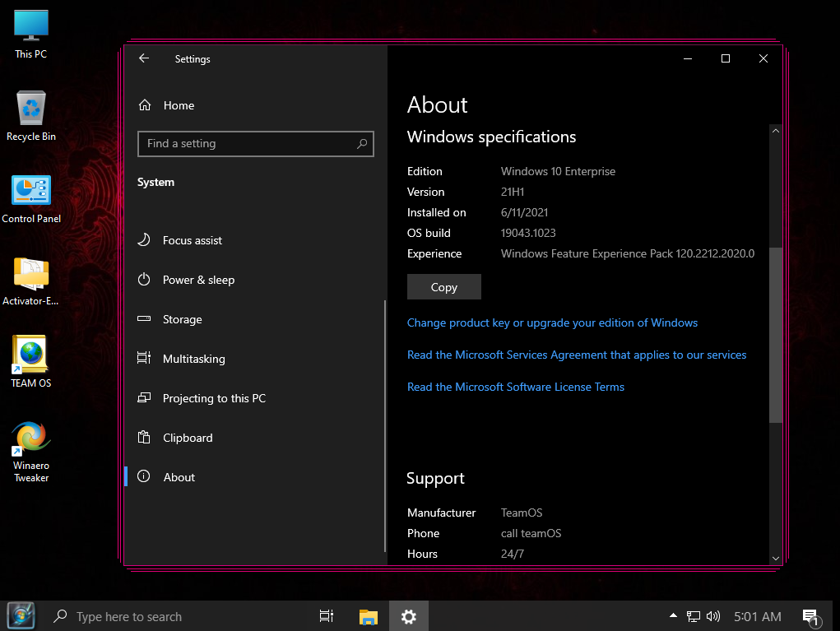Select the Clipboard icon
840x631 pixels.
(144, 437)
